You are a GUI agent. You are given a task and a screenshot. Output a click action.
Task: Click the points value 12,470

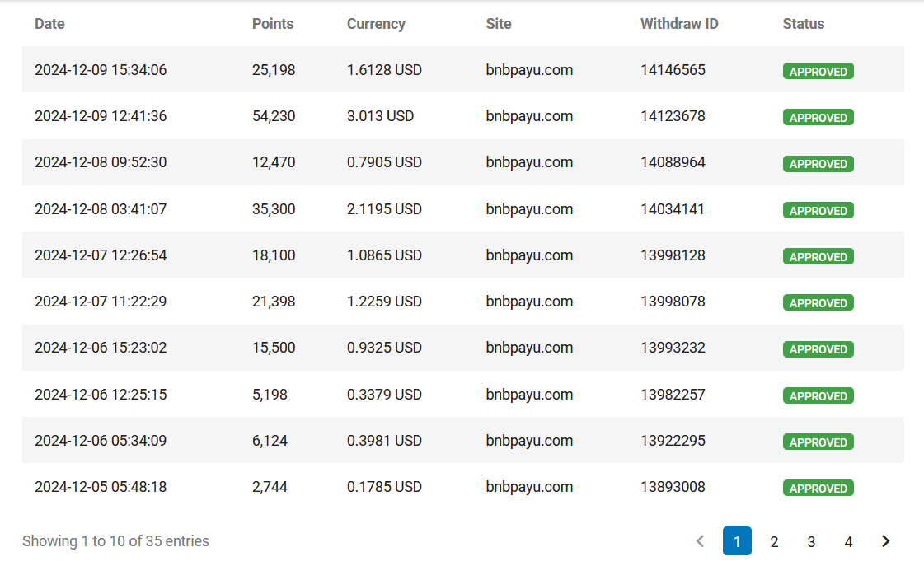[x=274, y=162]
